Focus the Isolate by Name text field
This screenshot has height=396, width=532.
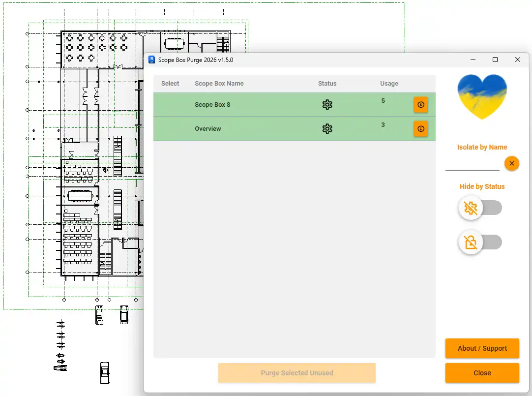[473, 164]
